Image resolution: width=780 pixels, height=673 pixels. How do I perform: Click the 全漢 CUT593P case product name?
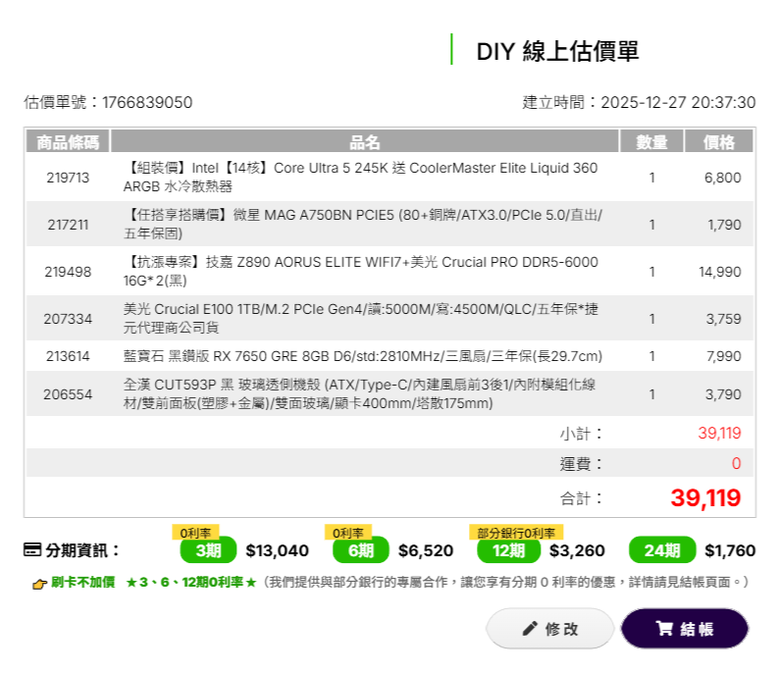coord(359,394)
